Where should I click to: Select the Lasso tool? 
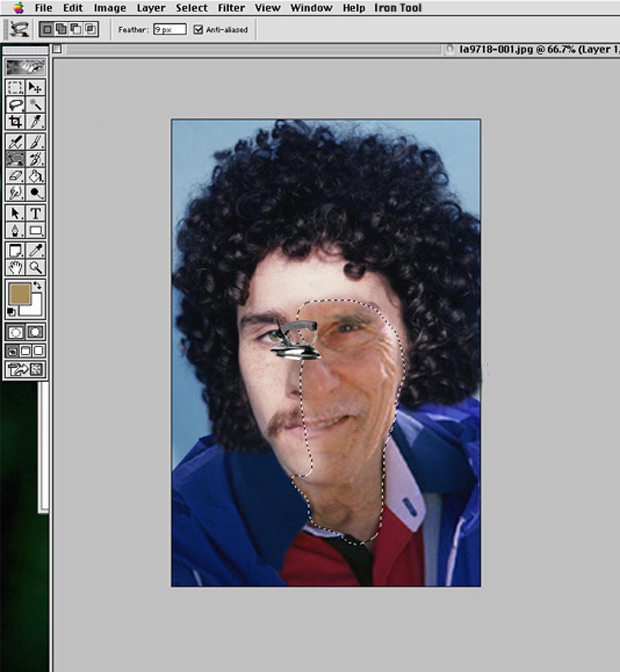16,104
